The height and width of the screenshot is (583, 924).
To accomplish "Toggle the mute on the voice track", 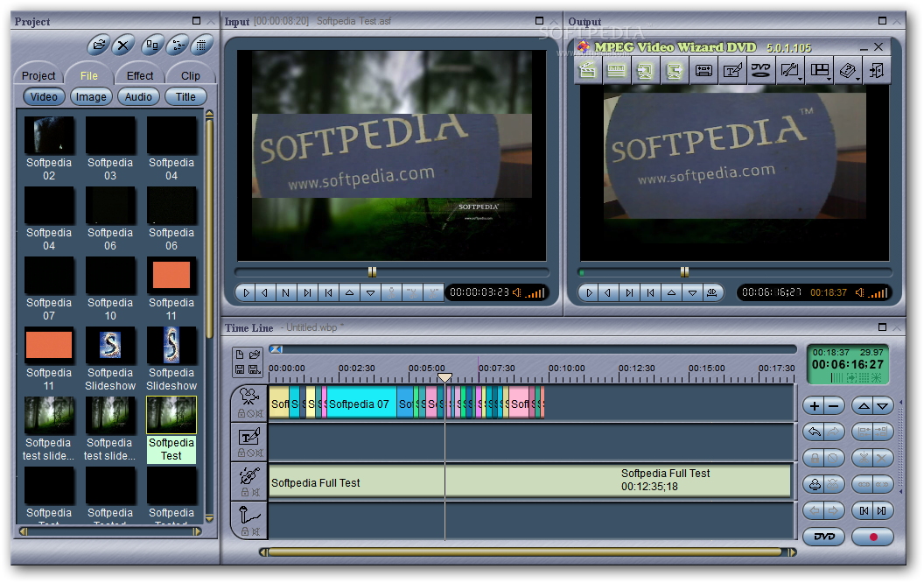I will (x=256, y=531).
